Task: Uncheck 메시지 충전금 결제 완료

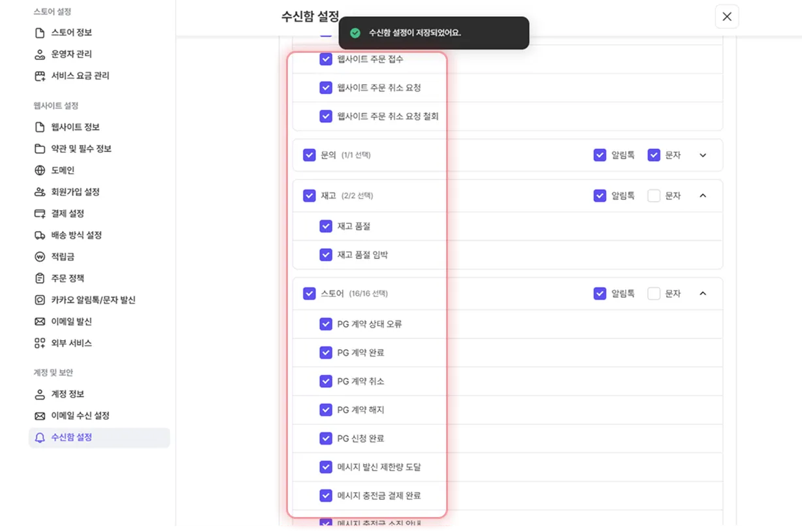Action: click(326, 495)
